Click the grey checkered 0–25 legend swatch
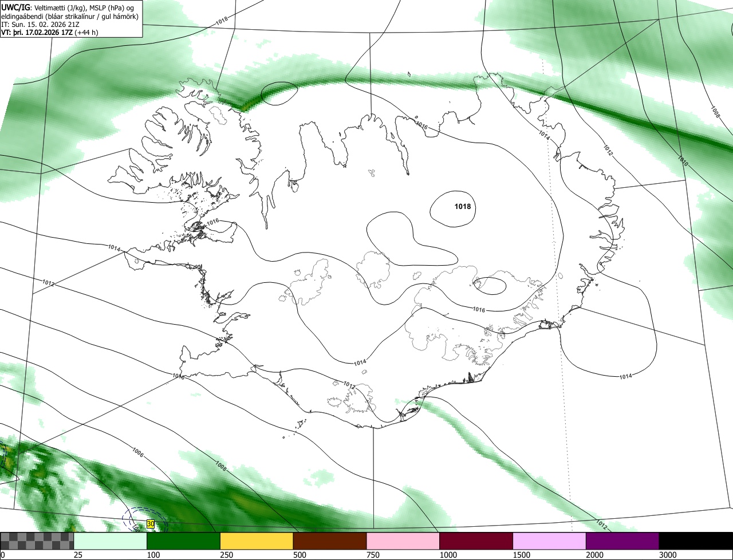Viewport: 733px width, 560px height. point(37,541)
